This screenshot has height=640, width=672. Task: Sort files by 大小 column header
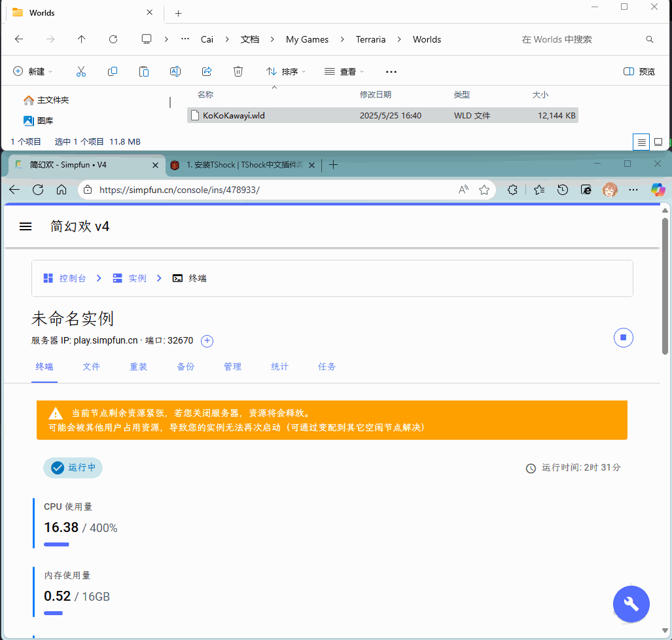(540, 95)
